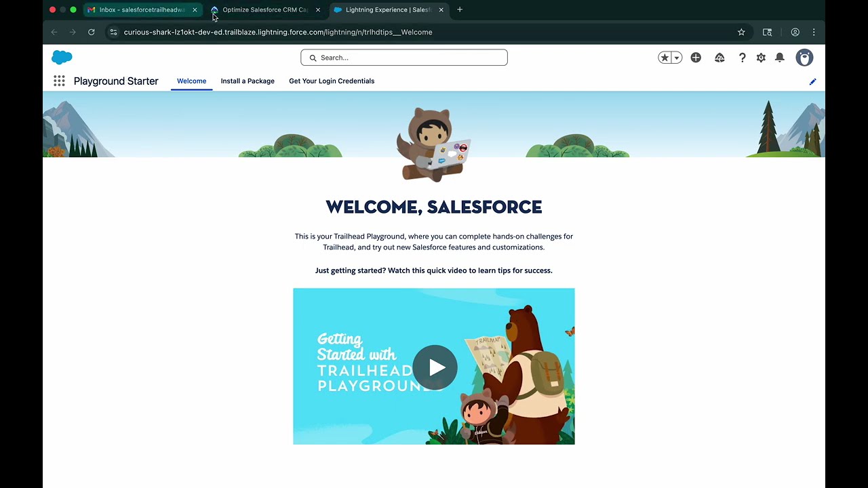Click the edit navigation pencil icon
868x488 pixels.
tap(812, 81)
